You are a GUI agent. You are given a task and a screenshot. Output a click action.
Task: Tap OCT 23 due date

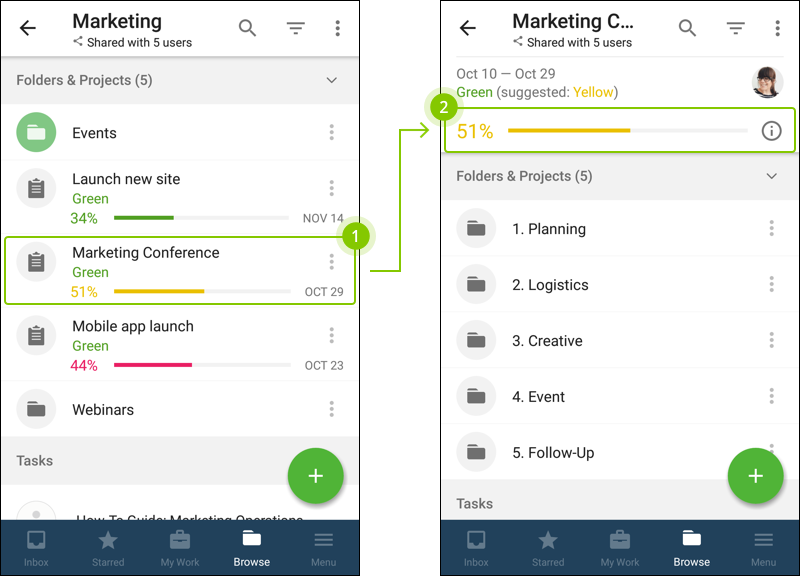(324, 365)
